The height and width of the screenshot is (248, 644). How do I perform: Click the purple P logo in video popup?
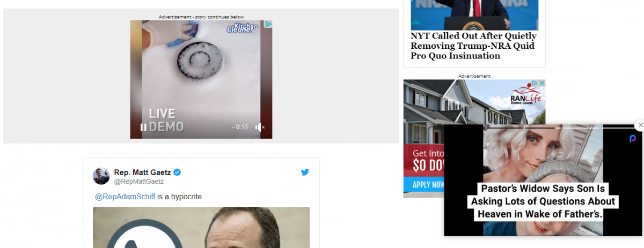tap(633, 139)
